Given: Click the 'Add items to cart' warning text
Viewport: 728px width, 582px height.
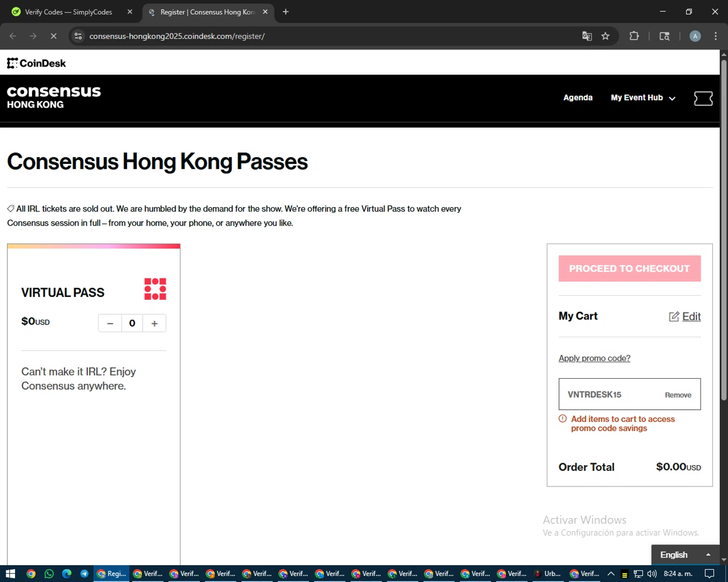Looking at the screenshot, I should pos(623,423).
